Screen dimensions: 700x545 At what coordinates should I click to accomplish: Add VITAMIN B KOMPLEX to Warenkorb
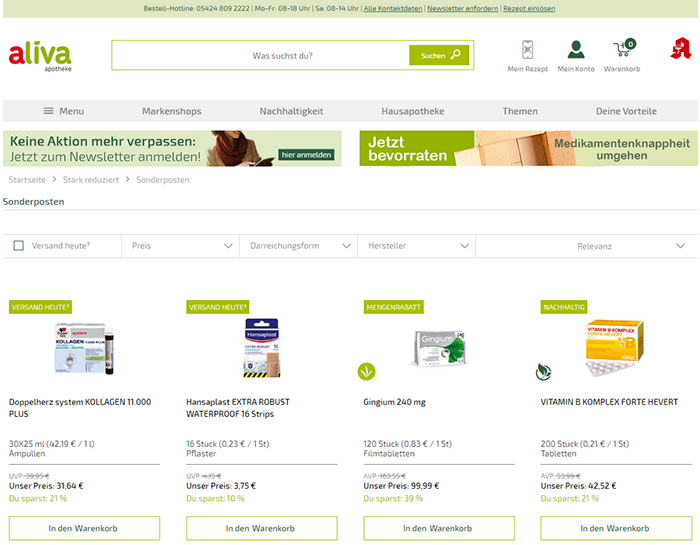coord(616,528)
